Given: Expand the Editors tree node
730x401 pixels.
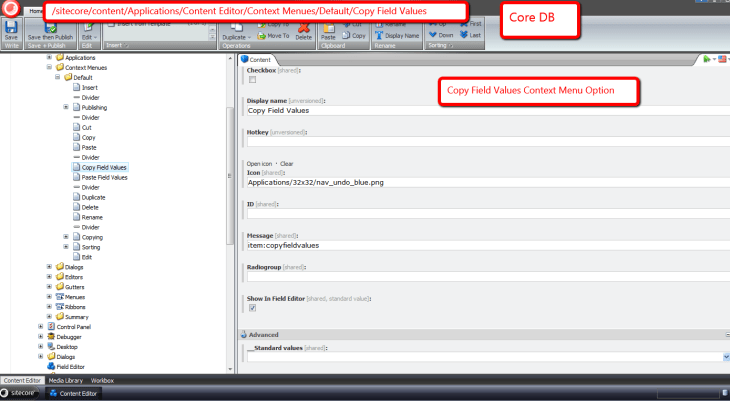Looking at the screenshot, I should [49, 277].
